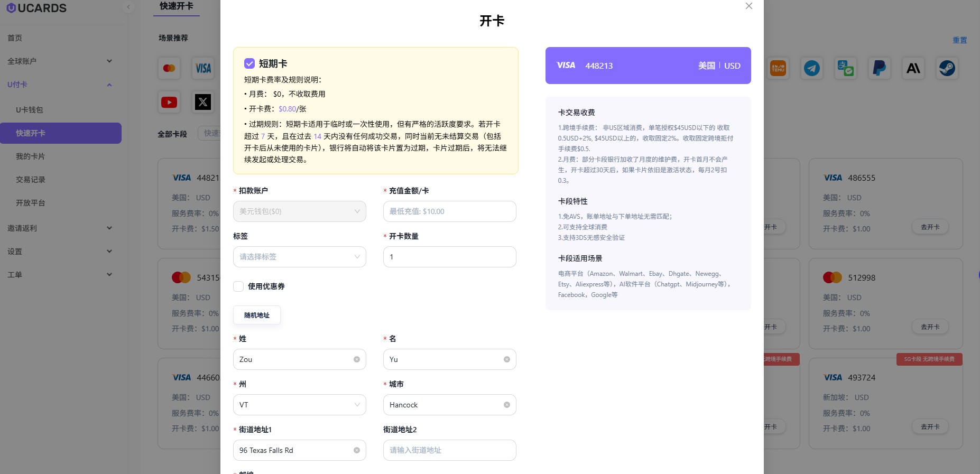Click the 开卡数量 input field
The width and height of the screenshot is (980, 474).
[450, 257]
